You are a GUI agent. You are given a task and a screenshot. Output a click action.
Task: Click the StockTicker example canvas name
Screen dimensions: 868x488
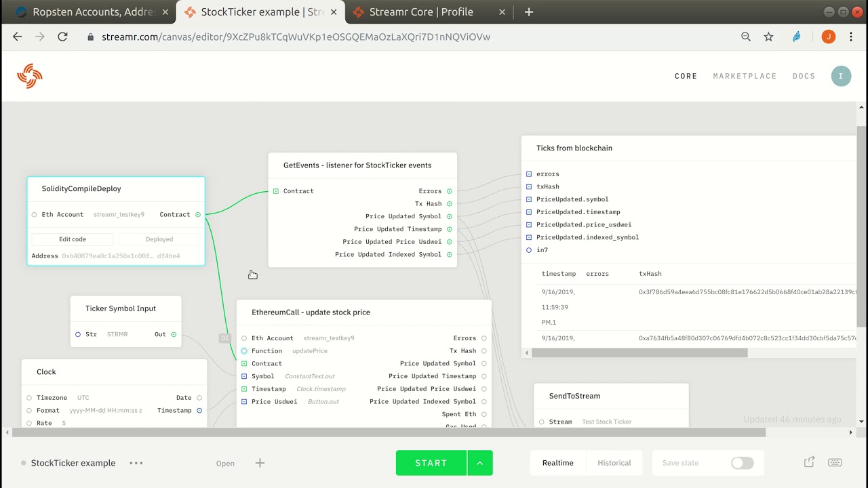(x=73, y=463)
